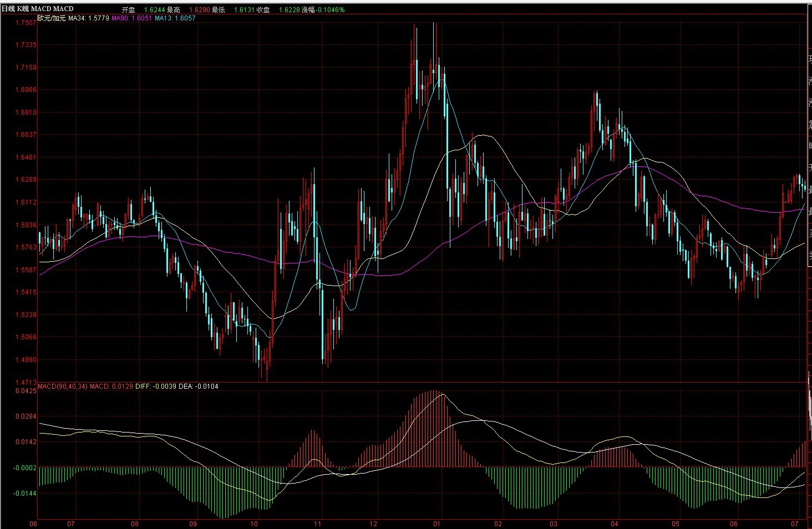Click the 开盘 value 1.6244

[154, 10]
